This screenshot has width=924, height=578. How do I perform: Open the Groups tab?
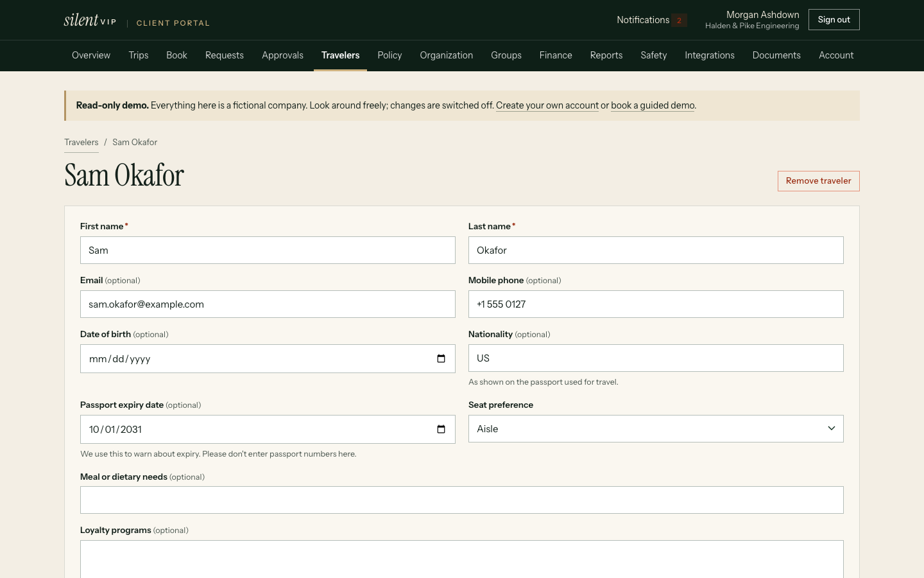(x=506, y=55)
